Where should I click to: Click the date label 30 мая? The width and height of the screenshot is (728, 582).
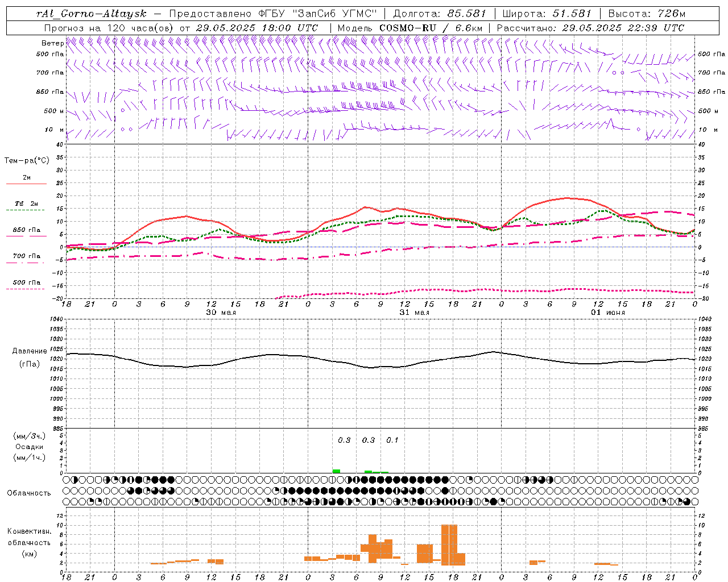tap(221, 313)
